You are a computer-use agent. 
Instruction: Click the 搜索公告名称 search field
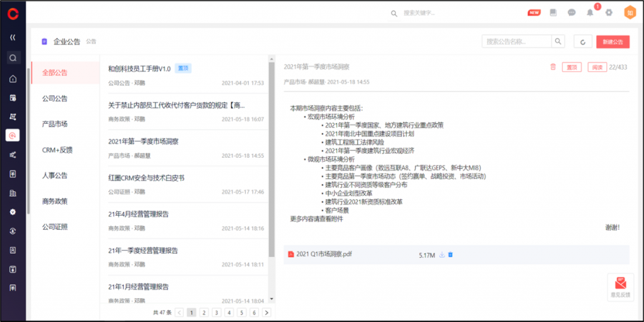[516, 42]
